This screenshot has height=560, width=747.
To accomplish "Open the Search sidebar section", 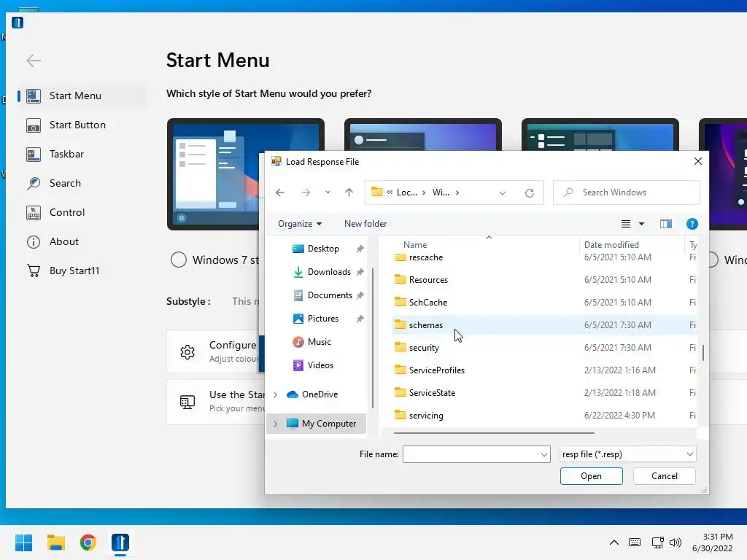I will pyautogui.click(x=81, y=183).
